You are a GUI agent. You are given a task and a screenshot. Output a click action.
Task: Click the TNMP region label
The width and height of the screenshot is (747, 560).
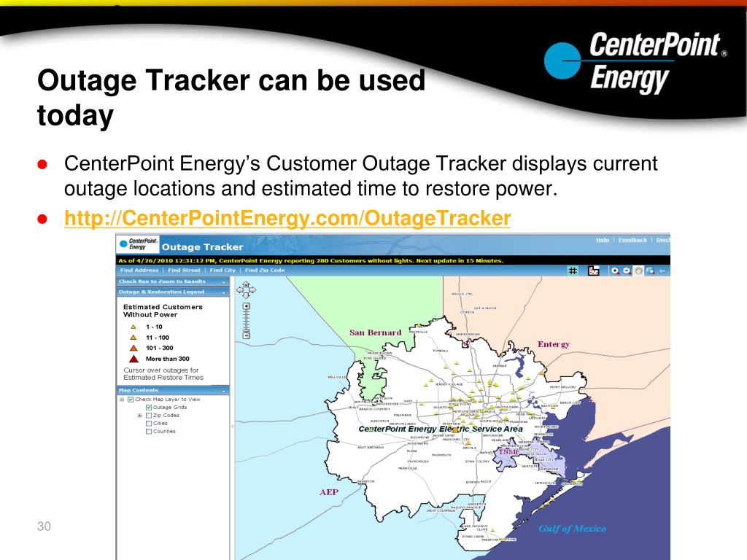508,451
